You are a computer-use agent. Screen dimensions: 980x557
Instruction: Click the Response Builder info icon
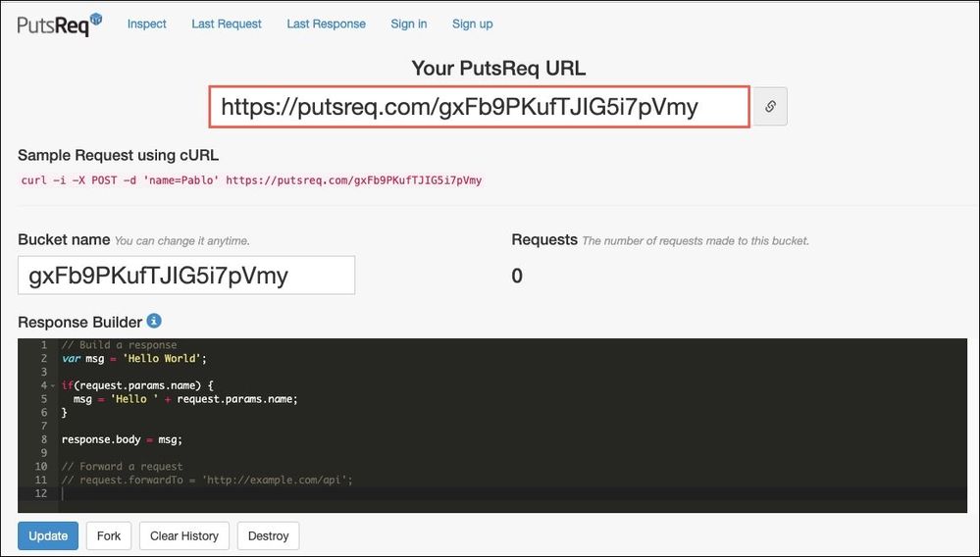[x=154, y=321]
